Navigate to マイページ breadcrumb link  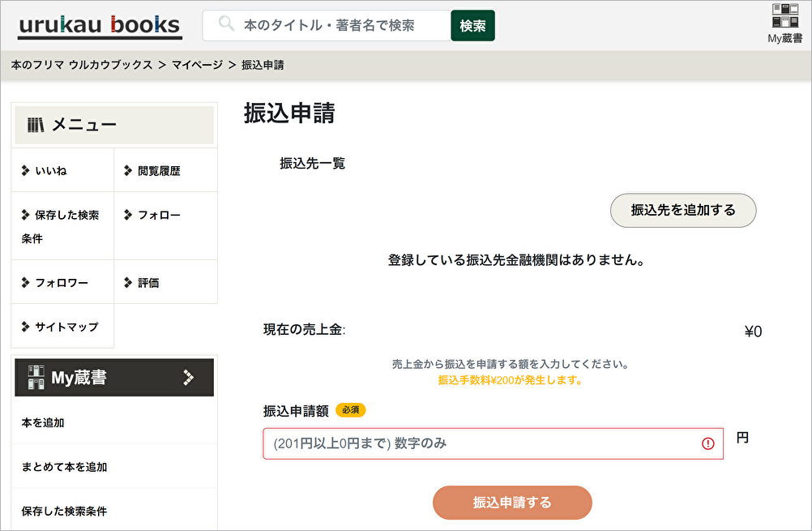(x=197, y=65)
